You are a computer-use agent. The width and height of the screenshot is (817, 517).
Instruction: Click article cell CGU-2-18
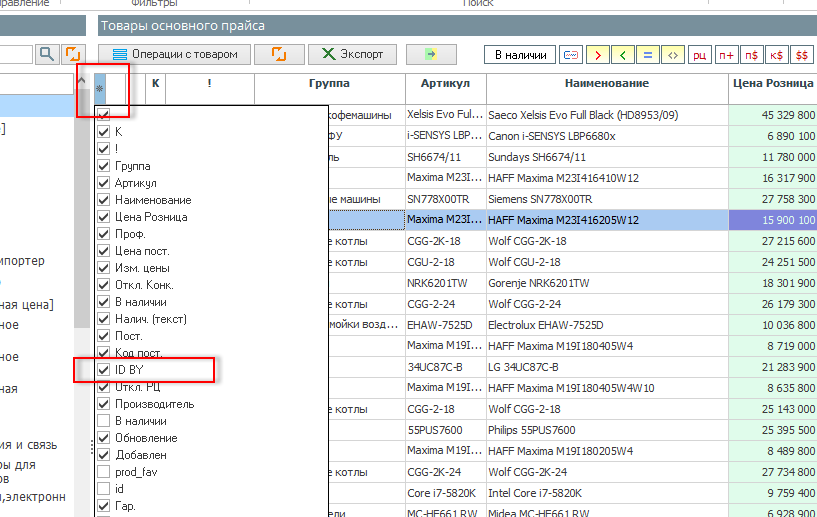pyautogui.click(x=445, y=262)
